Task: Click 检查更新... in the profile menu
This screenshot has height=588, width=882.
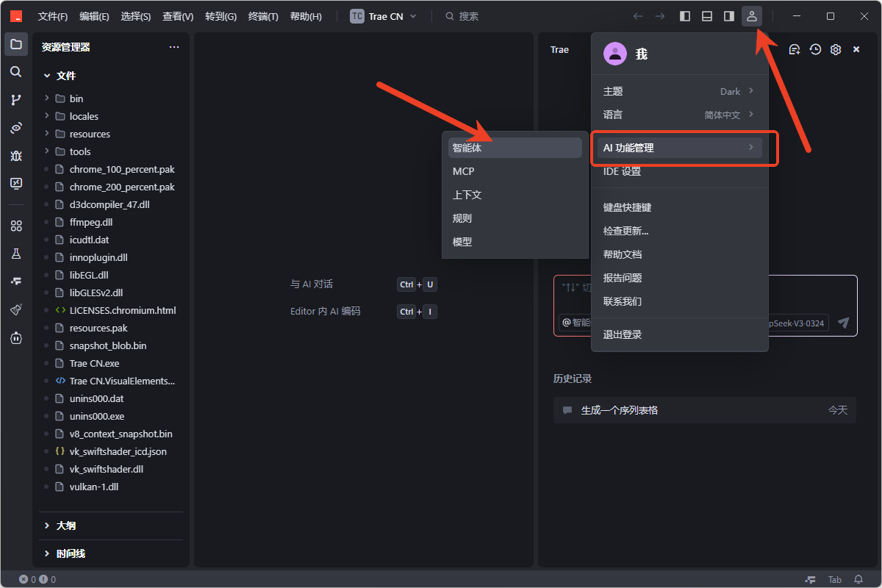Action: coord(679,231)
